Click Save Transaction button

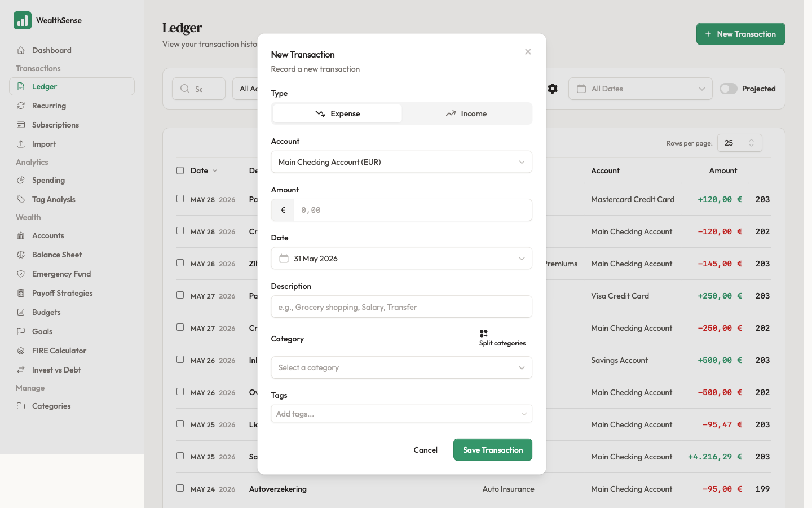click(493, 450)
